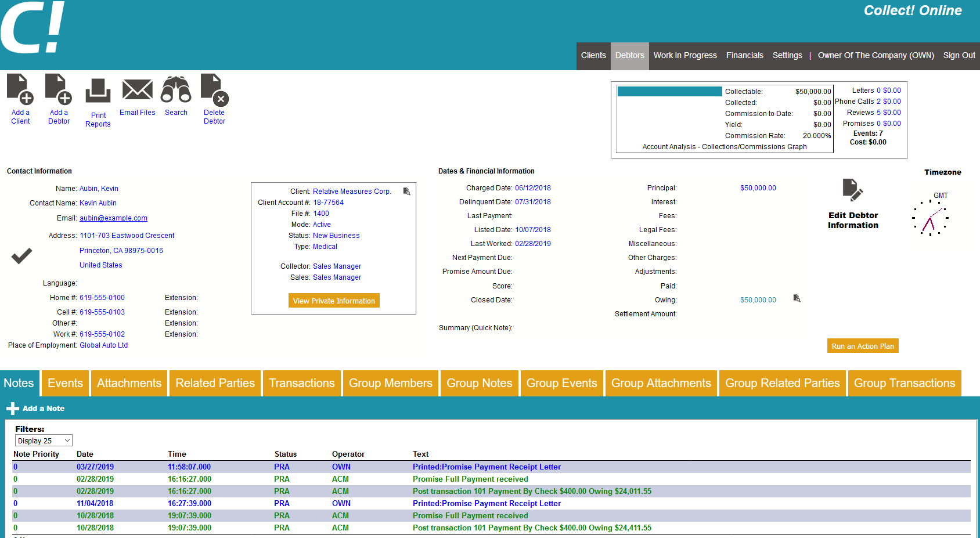Screen dimensions: 980x538
Task: Click the Email Files envelope icon
Action: [x=138, y=90]
